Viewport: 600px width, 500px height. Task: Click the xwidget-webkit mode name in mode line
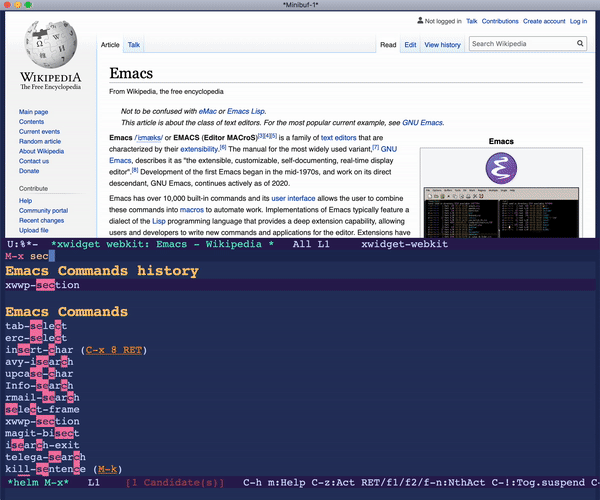pos(404,244)
